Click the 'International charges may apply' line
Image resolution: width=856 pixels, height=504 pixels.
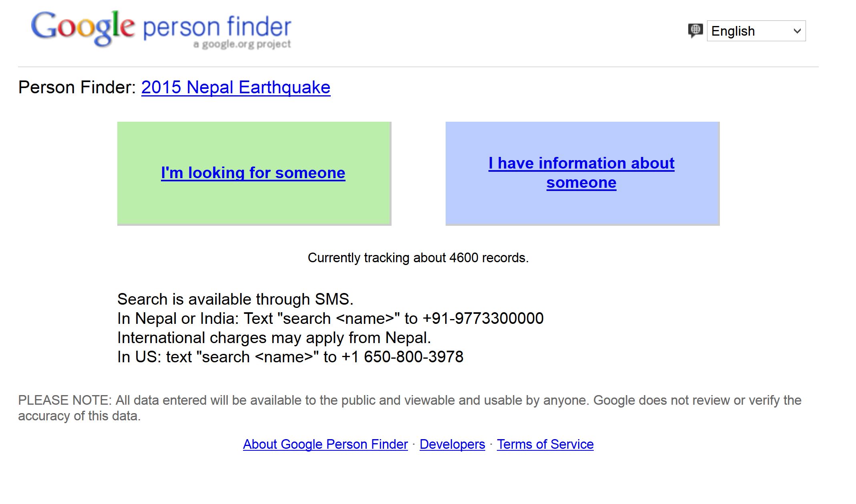(x=274, y=338)
